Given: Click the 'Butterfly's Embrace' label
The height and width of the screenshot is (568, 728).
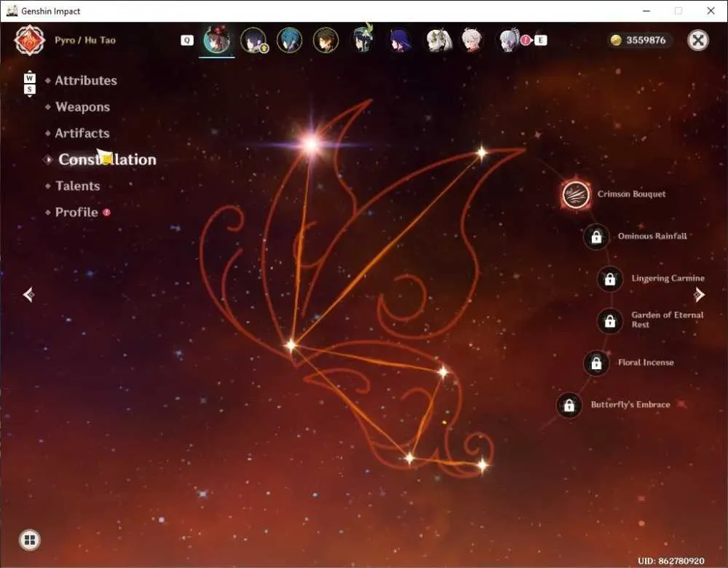Looking at the screenshot, I should point(630,405).
